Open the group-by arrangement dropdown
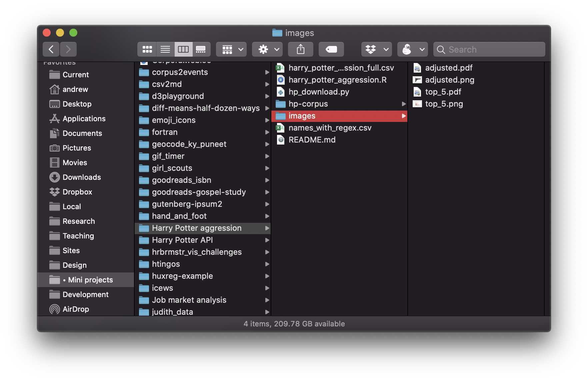The width and height of the screenshot is (588, 381). 231,50
